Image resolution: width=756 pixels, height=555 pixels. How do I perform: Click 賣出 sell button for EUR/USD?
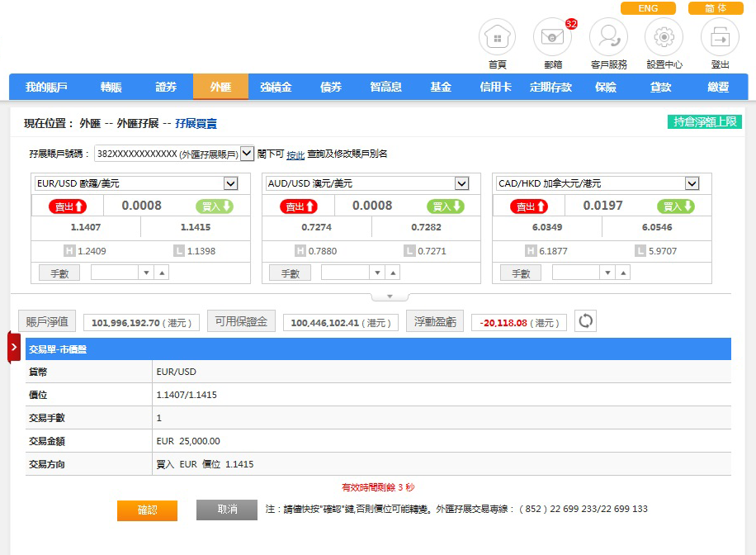68,206
